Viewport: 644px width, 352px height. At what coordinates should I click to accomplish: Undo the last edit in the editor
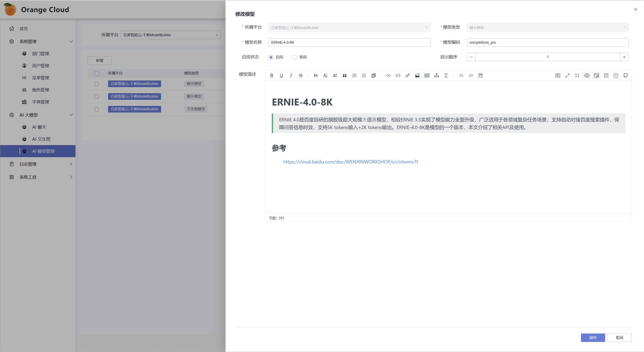(461, 75)
